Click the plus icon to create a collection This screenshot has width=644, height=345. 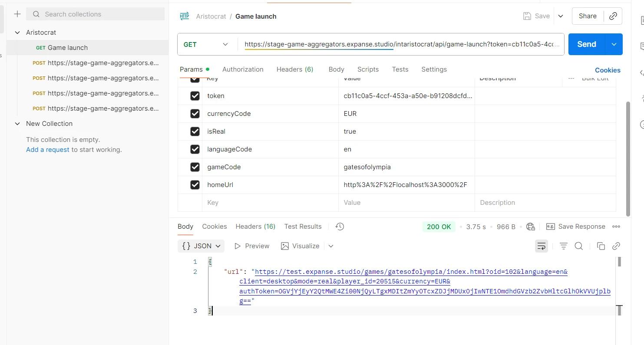(17, 14)
